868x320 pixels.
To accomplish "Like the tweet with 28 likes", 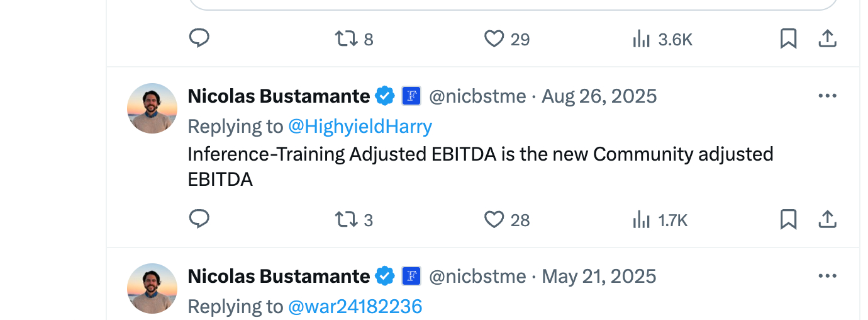I will pos(494,219).
